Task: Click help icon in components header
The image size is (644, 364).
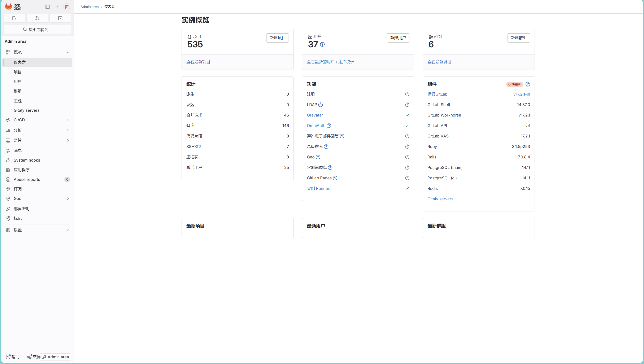Action: [x=527, y=84]
